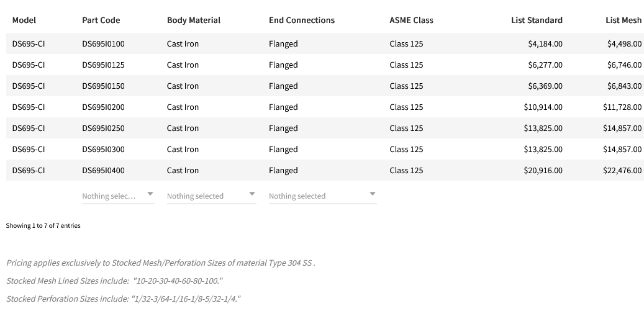The height and width of the screenshot is (311, 644).
Task: Sort by List Mesh price header
Action: coord(623,20)
